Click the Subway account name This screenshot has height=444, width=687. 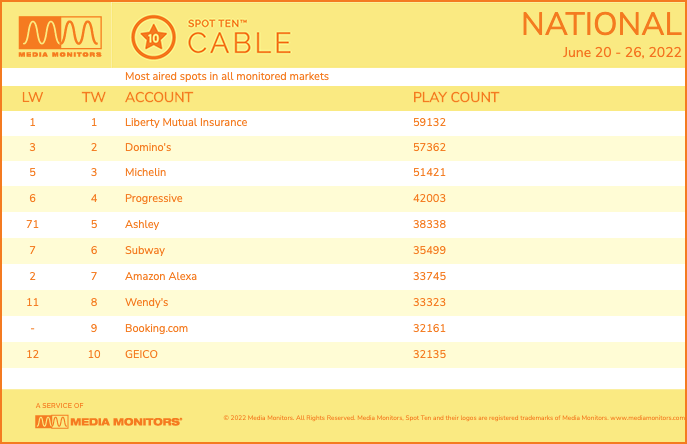click(145, 250)
